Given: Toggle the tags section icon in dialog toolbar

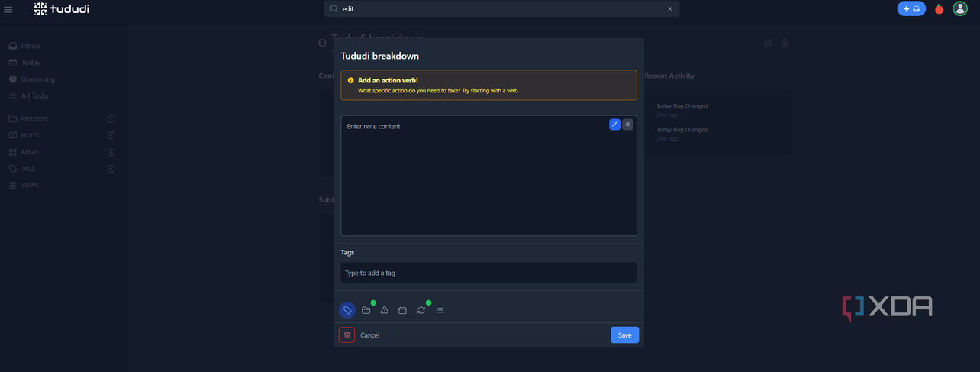Looking at the screenshot, I should coord(347,310).
